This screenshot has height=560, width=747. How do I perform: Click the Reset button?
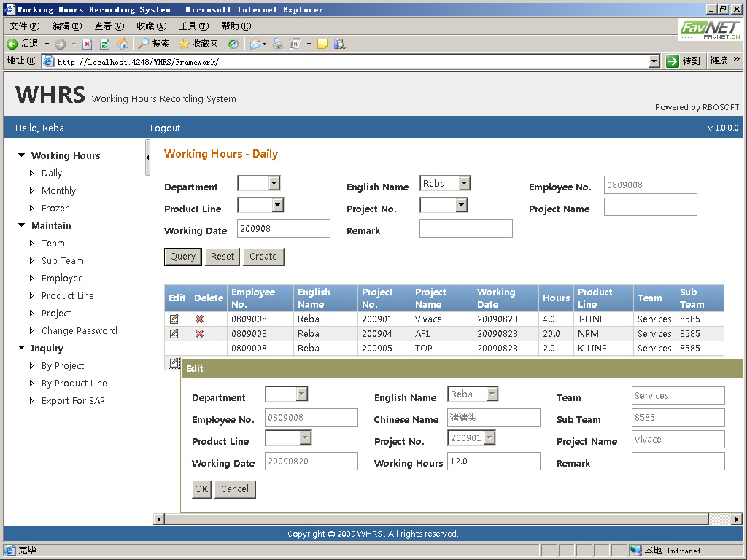click(222, 257)
